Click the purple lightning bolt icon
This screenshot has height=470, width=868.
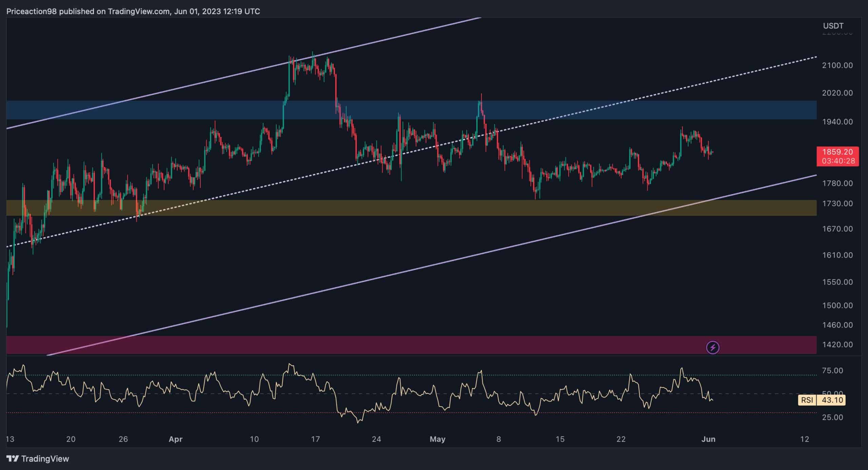712,348
